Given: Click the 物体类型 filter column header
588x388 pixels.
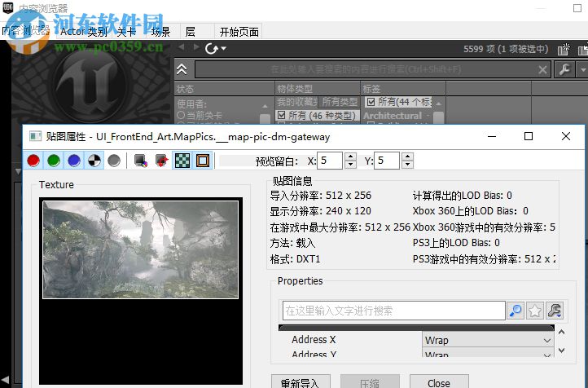Looking at the screenshot, I should (x=318, y=89).
